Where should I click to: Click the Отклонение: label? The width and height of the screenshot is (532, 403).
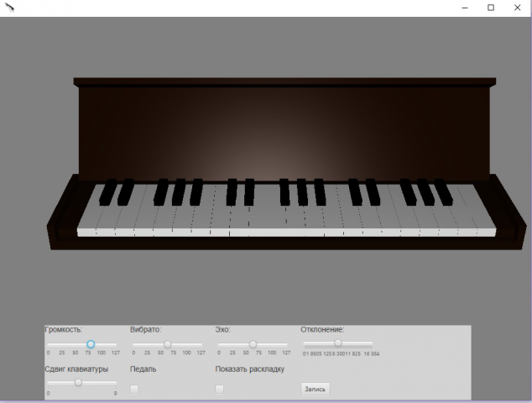tap(322, 330)
